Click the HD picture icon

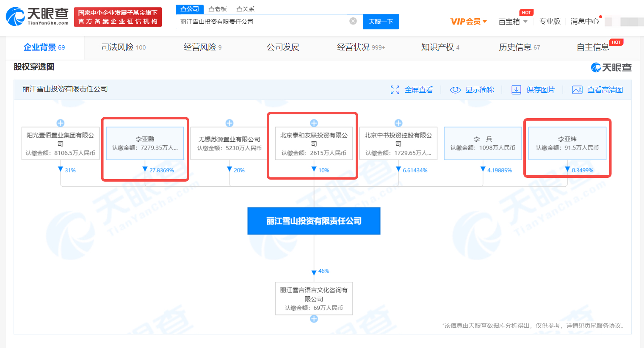click(577, 90)
